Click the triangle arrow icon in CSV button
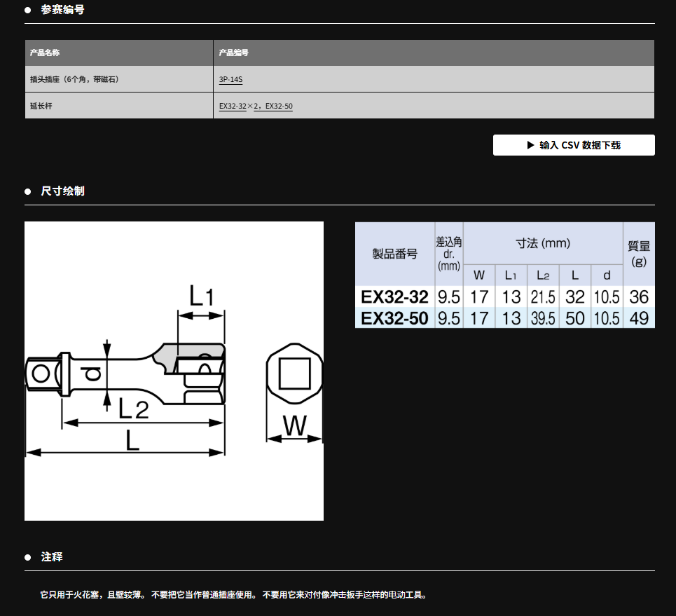The height and width of the screenshot is (616, 676). point(530,145)
